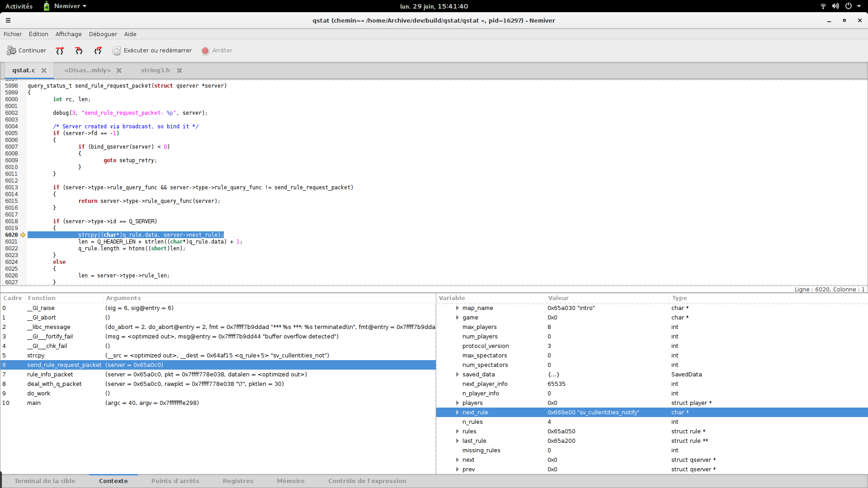This screenshot has width=868, height=488.
Task: Open Contrôle de l'expression tab
Action: pyautogui.click(x=367, y=481)
